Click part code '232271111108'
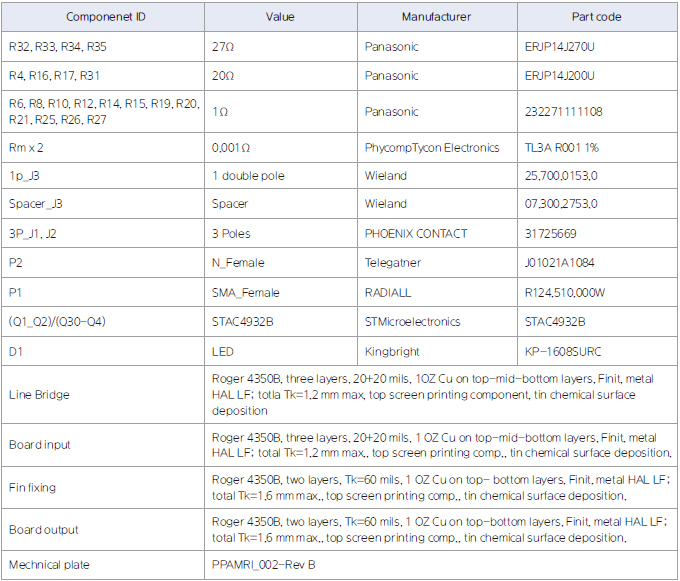Viewport: 680px width, 581px height. point(563,112)
